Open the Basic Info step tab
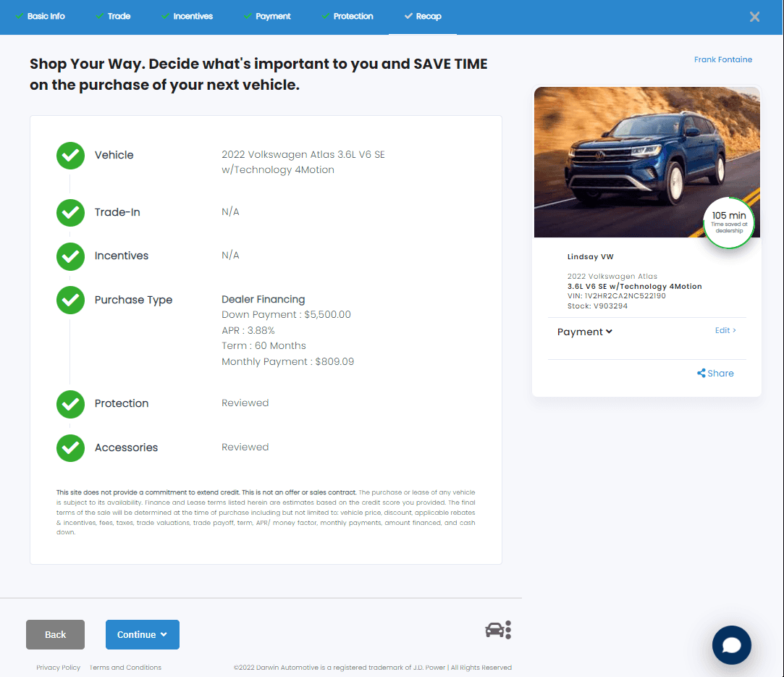 [41, 17]
